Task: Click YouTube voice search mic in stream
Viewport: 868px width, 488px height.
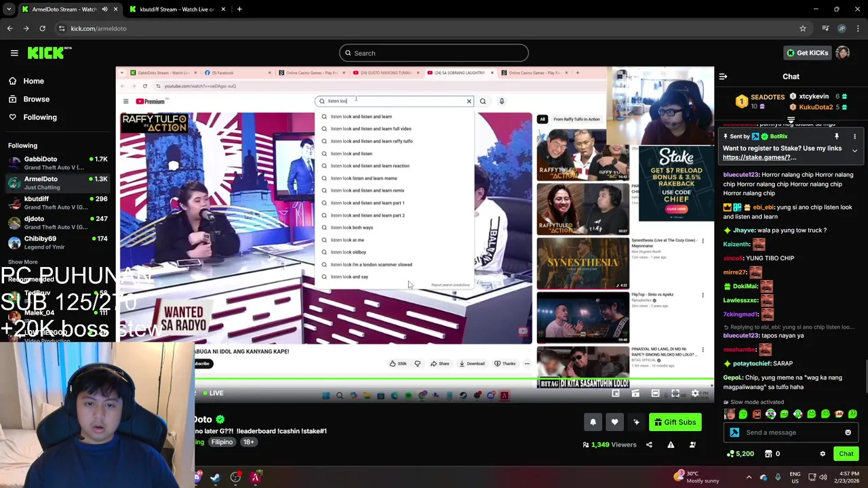Action: (x=502, y=101)
